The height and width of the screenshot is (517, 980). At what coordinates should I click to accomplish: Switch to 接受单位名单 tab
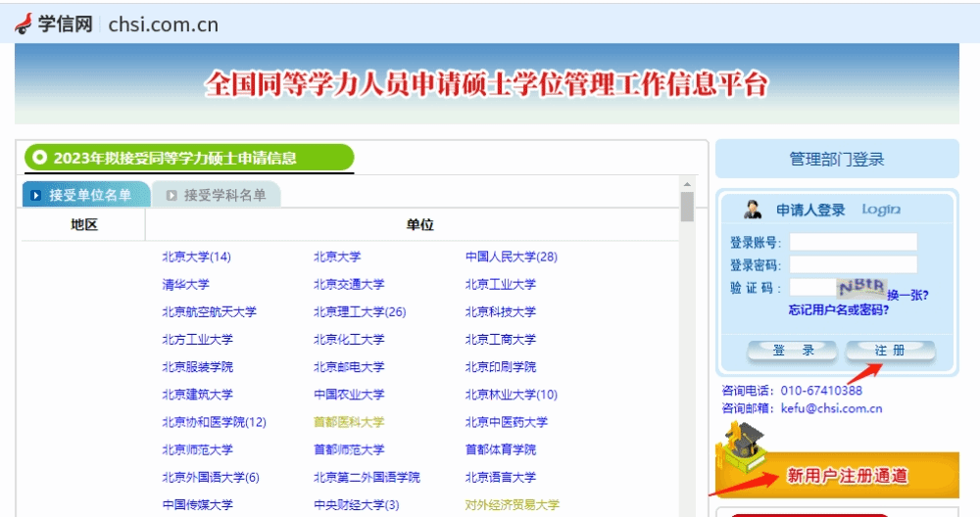pyautogui.click(x=86, y=195)
